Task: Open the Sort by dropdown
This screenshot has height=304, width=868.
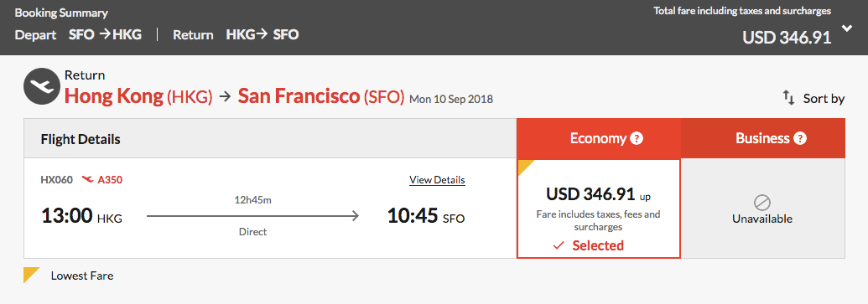Action: click(813, 98)
